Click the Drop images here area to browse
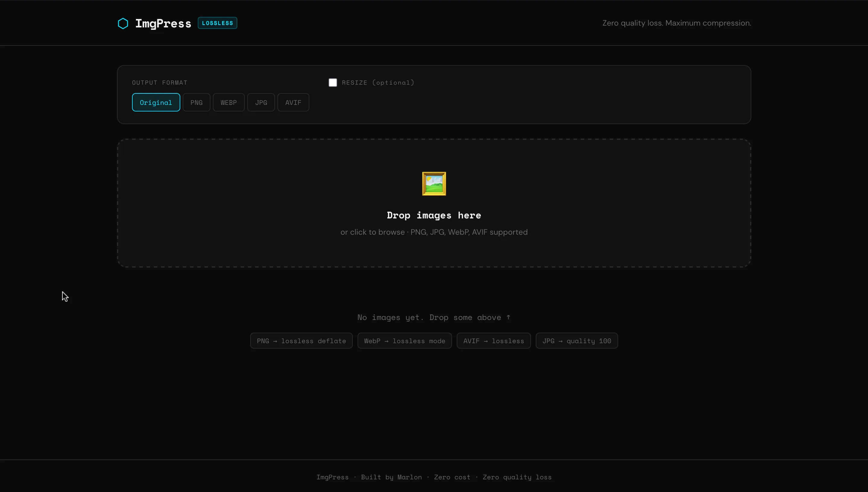This screenshot has width=868, height=492. coord(434,215)
